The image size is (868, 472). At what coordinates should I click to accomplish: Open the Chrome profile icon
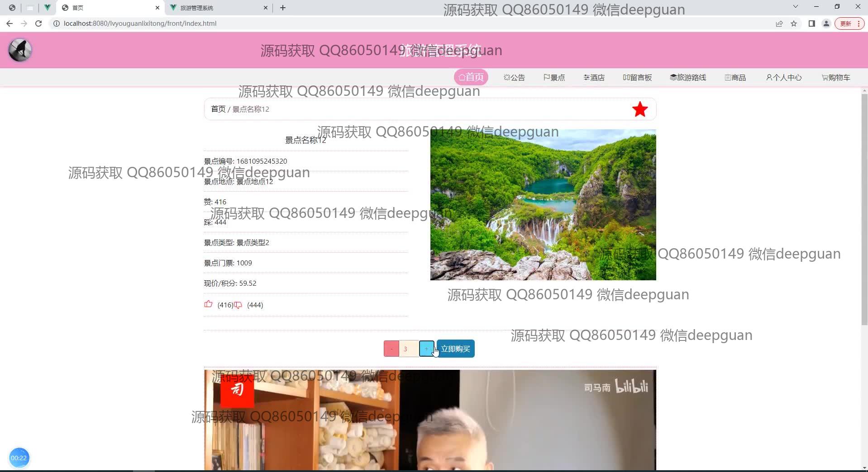(826, 24)
